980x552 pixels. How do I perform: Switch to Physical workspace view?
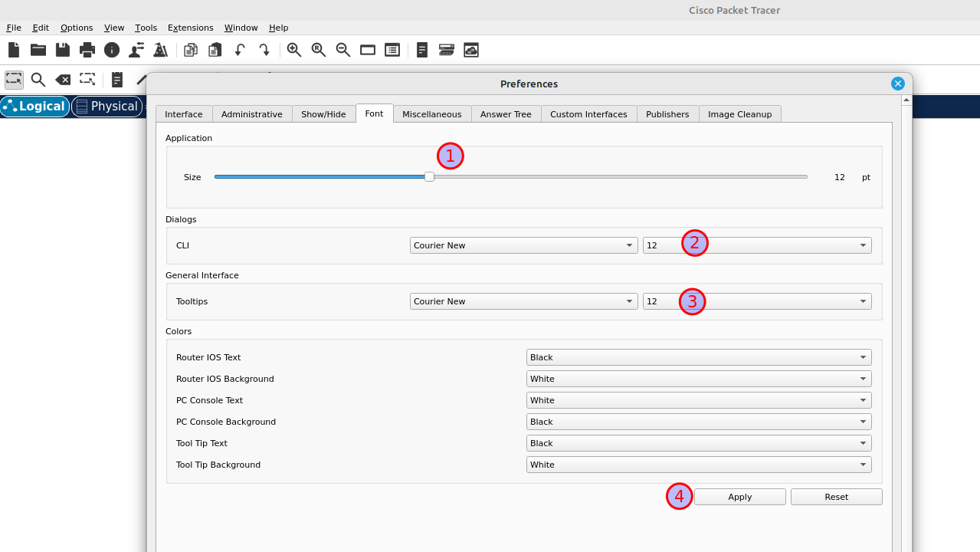coord(107,107)
